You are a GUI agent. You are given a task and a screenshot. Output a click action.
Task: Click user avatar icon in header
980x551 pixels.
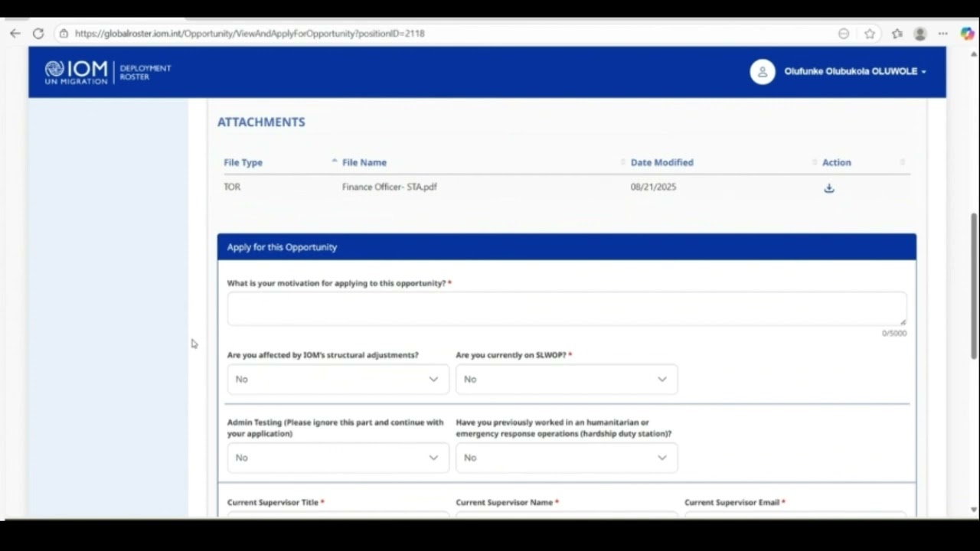pyautogui.click(x=763, y=71)
